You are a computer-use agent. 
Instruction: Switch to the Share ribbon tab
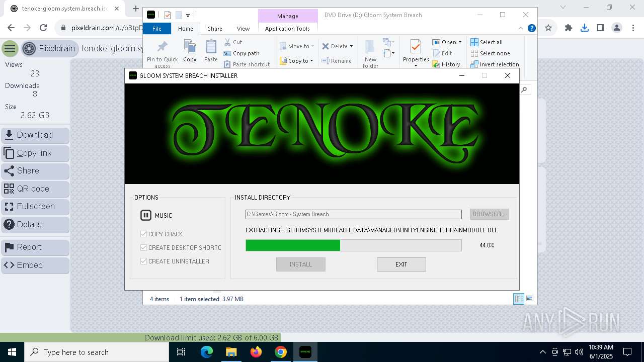pos(215,29)
